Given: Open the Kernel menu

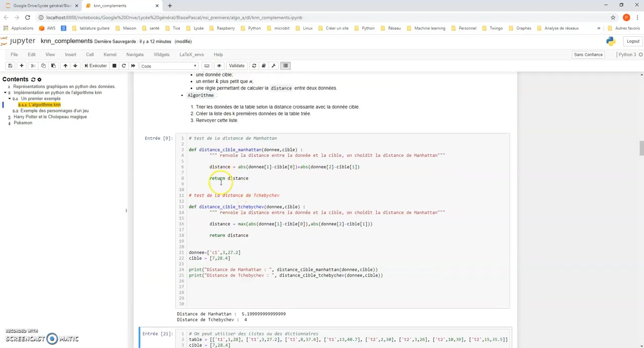Looking at the screenshot, I should (x=110, y=54).
